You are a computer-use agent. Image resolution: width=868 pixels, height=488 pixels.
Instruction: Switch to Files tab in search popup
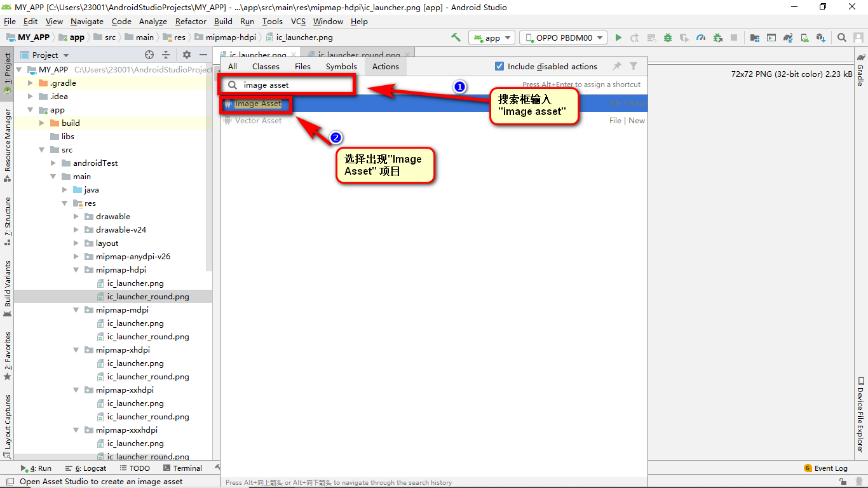[x=303, y=66]
